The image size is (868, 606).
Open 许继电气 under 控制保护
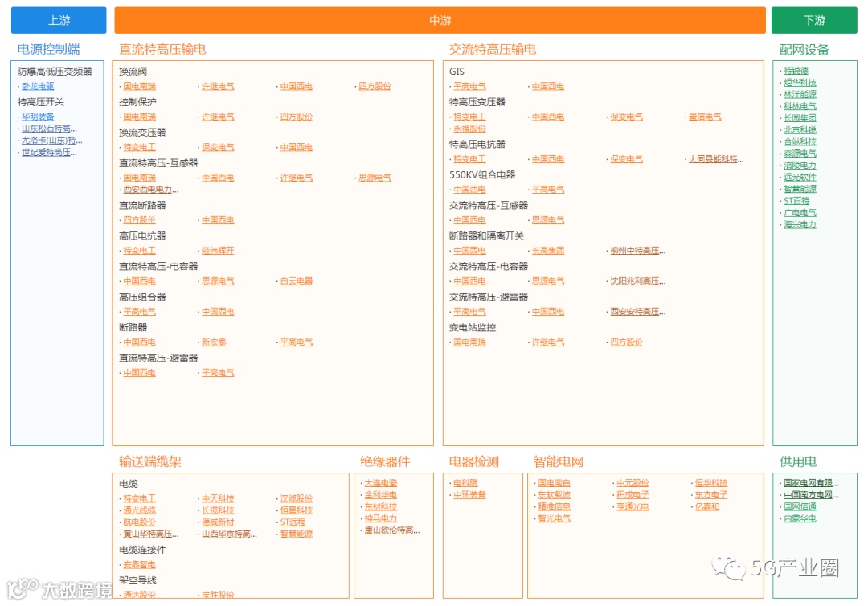tap(218, 117)
